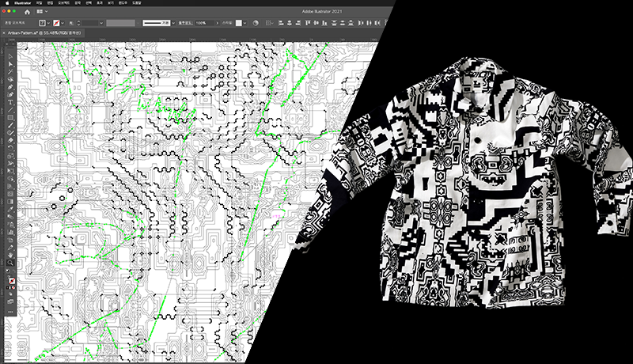Image resolution: width=633 pixels, height=364 pixels.
Task: Select the Eyedropper tool
Action: tap(10, 210)
